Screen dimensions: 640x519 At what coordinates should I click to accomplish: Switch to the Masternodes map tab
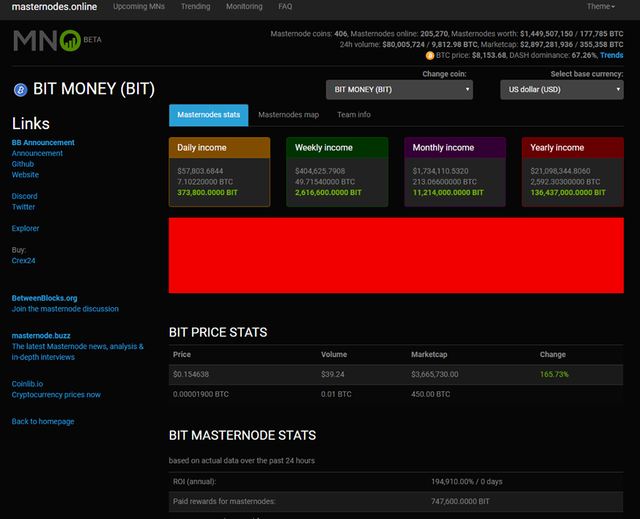(x=289, y=115)
